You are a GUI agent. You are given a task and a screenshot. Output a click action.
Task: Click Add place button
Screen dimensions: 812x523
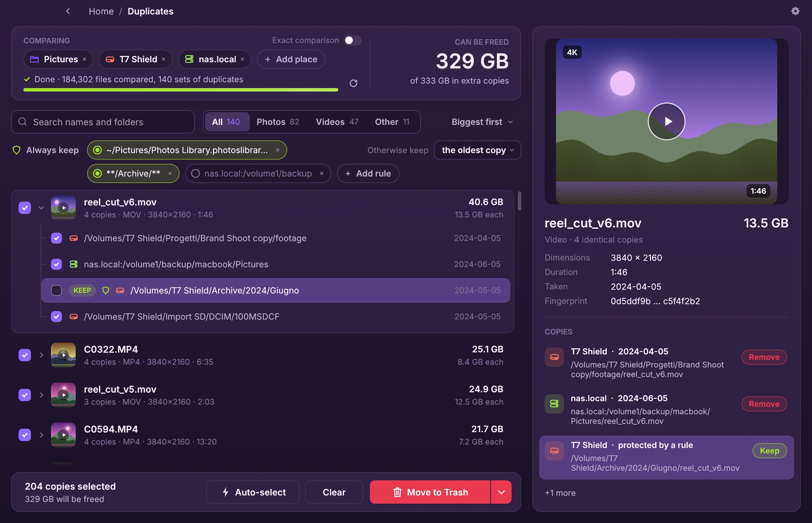pyautogui.click(x=291, y=59)
